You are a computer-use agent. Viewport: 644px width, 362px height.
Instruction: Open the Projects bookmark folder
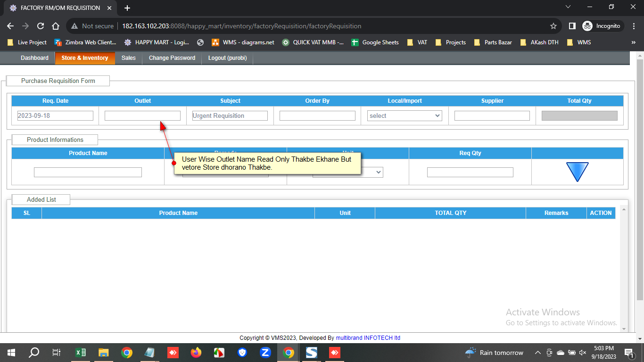pos(450,42)
